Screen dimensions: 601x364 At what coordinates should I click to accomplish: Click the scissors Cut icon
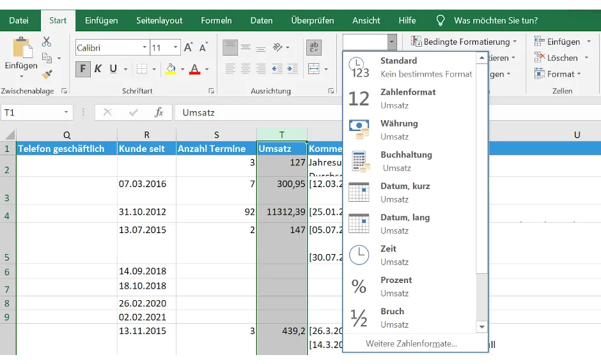(47, 42)
